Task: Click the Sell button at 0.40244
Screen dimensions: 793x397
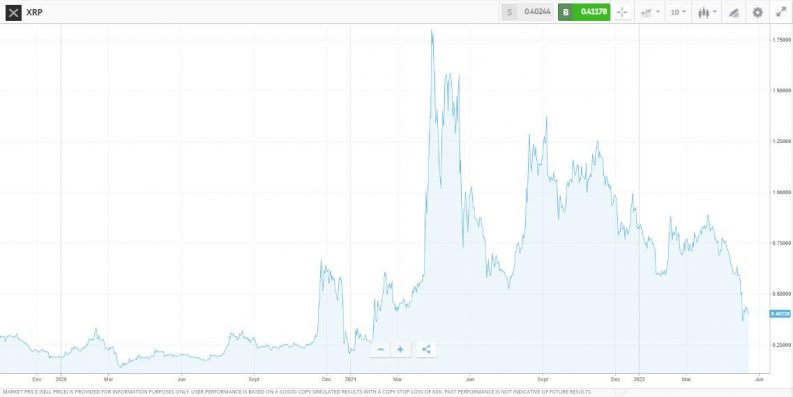Action: pos(527,12)
